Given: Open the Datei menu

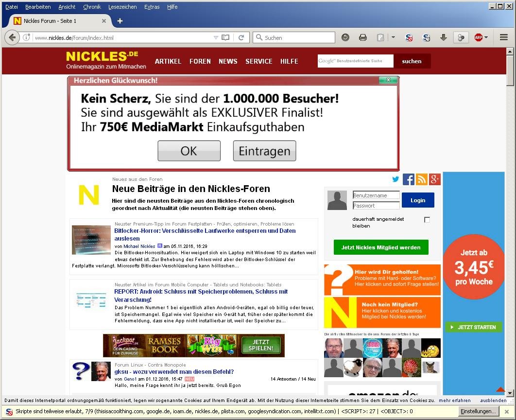Looking at the screenshot, I should 12,7.
